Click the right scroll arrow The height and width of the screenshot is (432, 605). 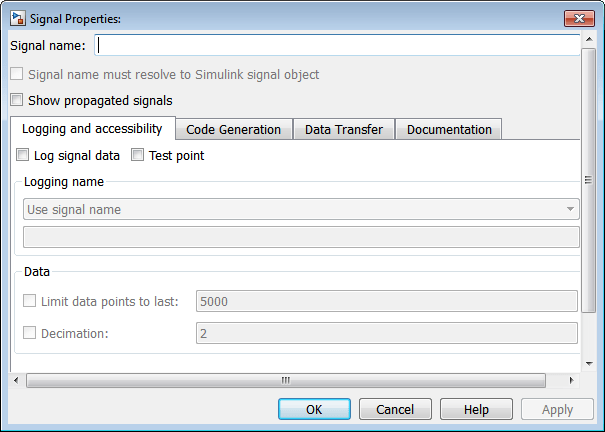(x=571, y=380)
